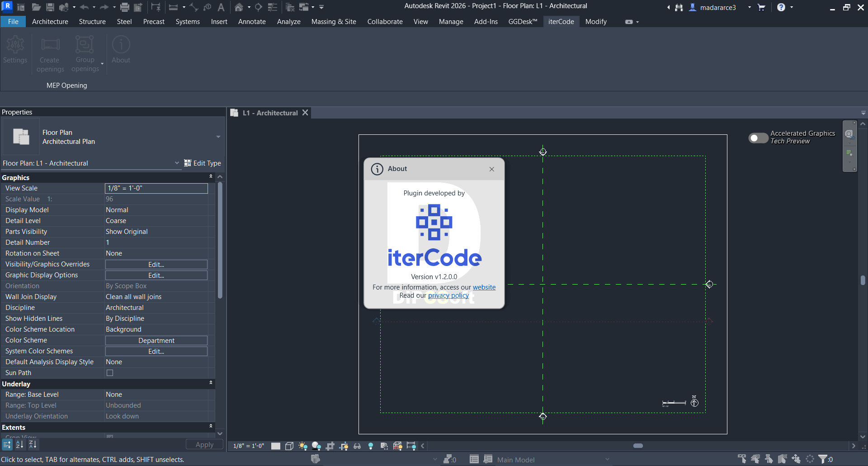Click the Tag by Category icon
Viewport: 868px width, 466px height.
[x=208, y=7]
